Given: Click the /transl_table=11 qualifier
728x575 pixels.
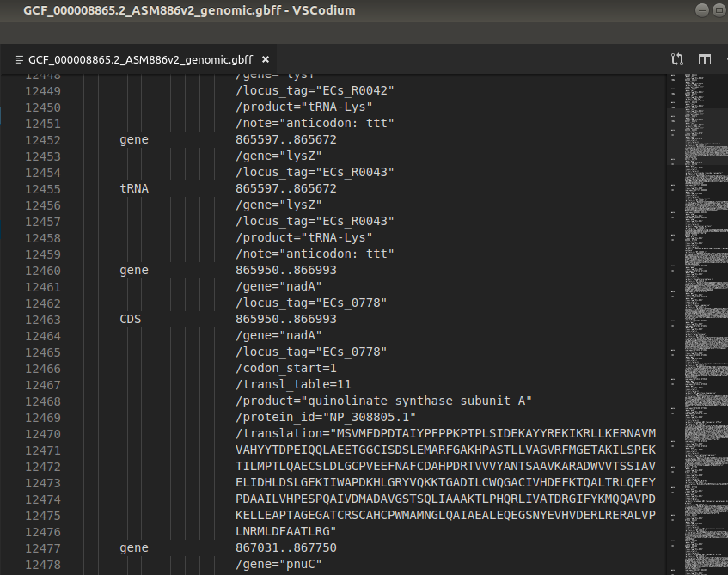Looking at the screenshot, I should point(293,384).
